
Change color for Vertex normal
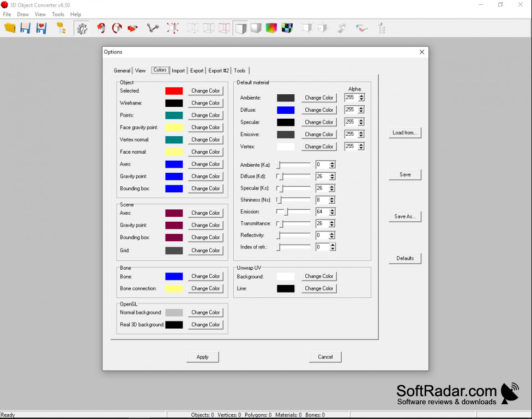point(205,140)
